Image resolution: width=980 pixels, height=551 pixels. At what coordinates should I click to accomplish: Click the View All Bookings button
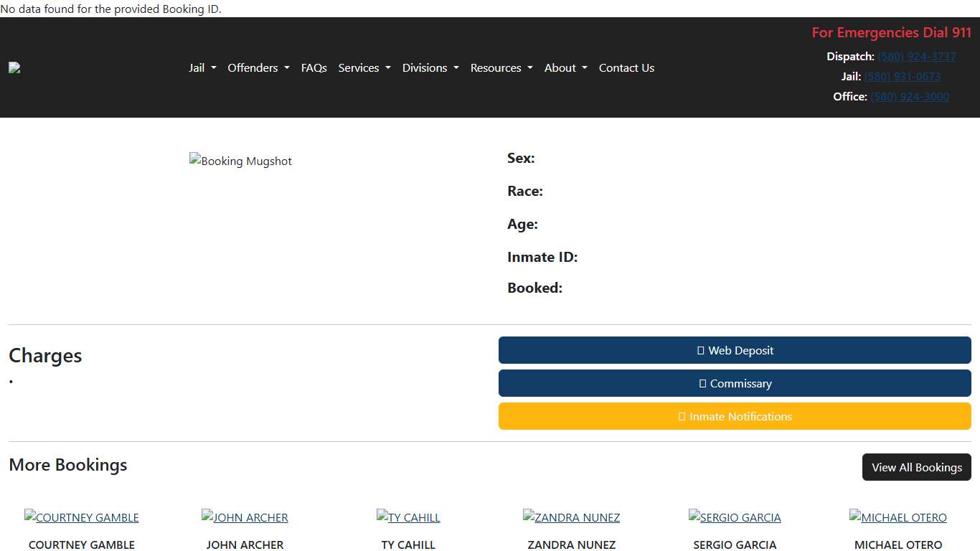(916, 467)
